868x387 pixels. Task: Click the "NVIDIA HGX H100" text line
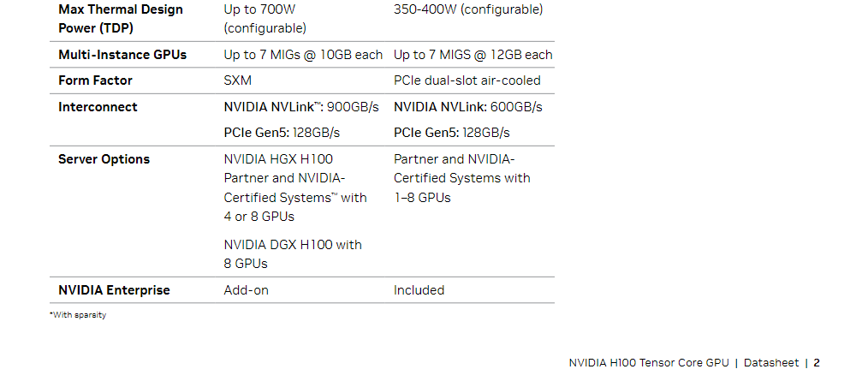pos(278,159)
